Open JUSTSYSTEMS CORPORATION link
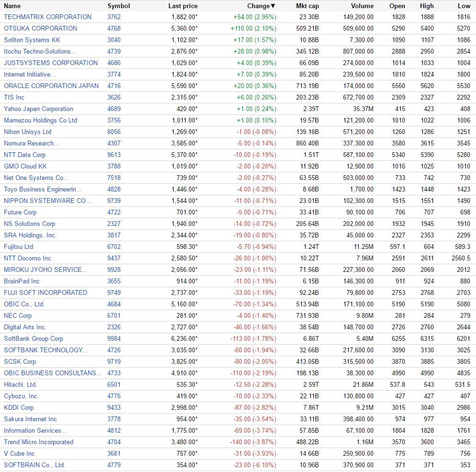This screenshot has height=472, width=476. [51, 63]
